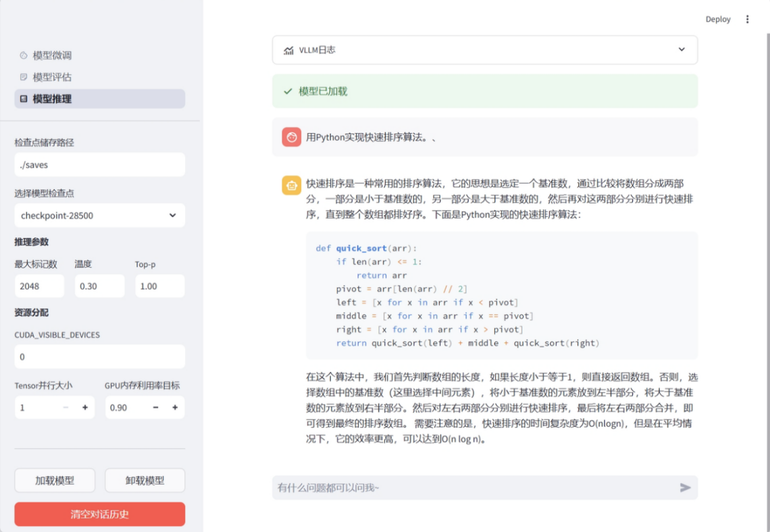
Task: Click the model fine-tuning icon in sidebar
Action: click(24, 55)
